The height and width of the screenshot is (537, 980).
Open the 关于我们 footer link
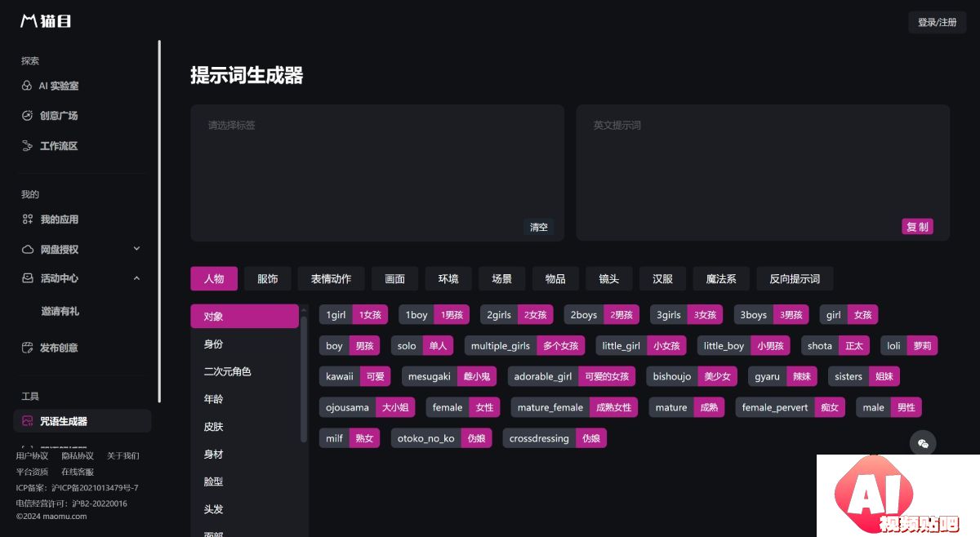coord(123,455)
